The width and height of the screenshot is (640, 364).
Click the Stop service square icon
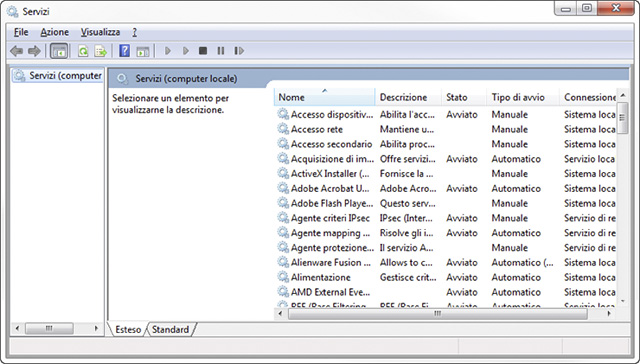tap(203, 51)
